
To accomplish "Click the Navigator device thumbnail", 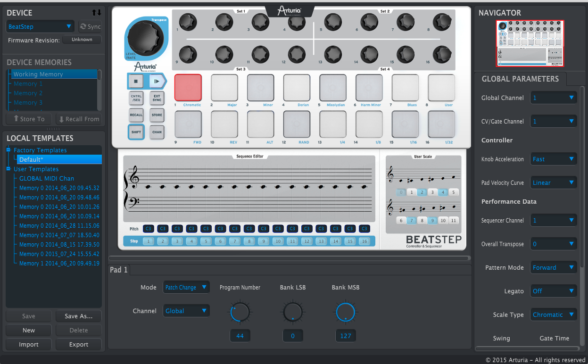I will [x=530, y=43].
